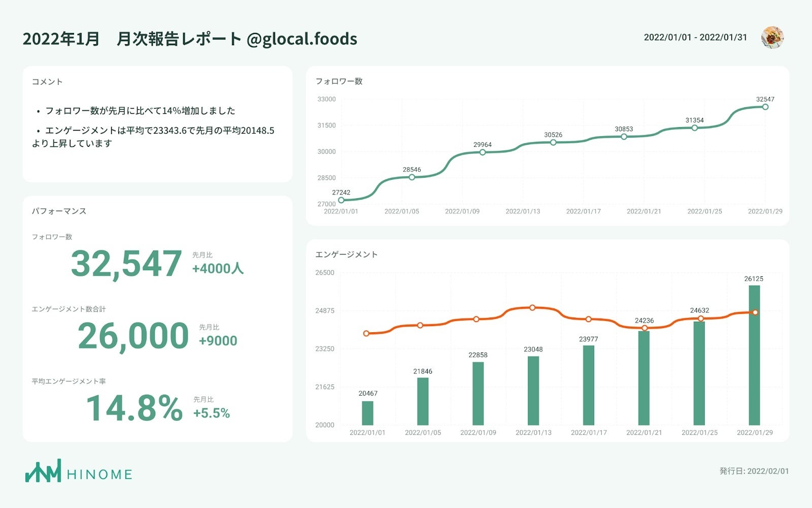Viewport: 812px width, 508px height.
Task: Click the 21846 engagement bar
Action: (423, 401)
